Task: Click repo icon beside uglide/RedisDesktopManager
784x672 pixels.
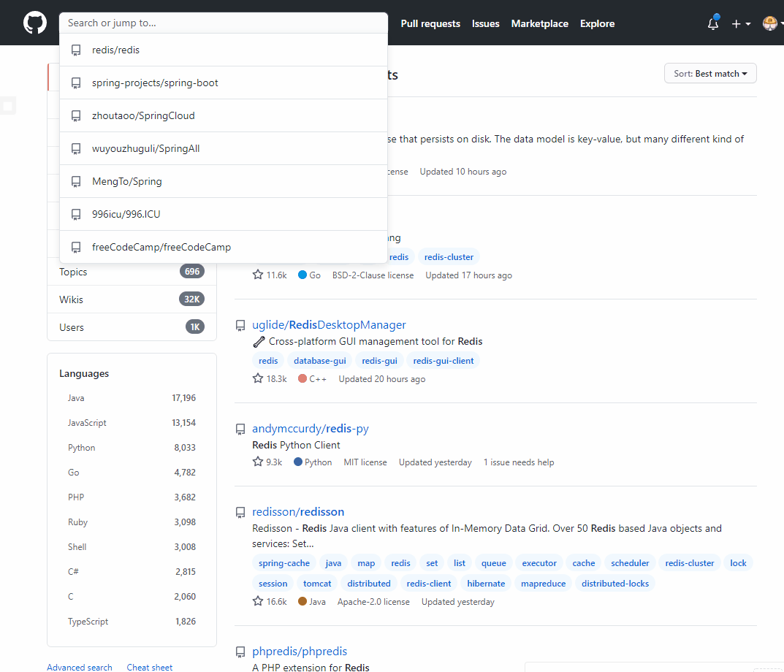Action: pyautogui.click(x=240, y=325)
